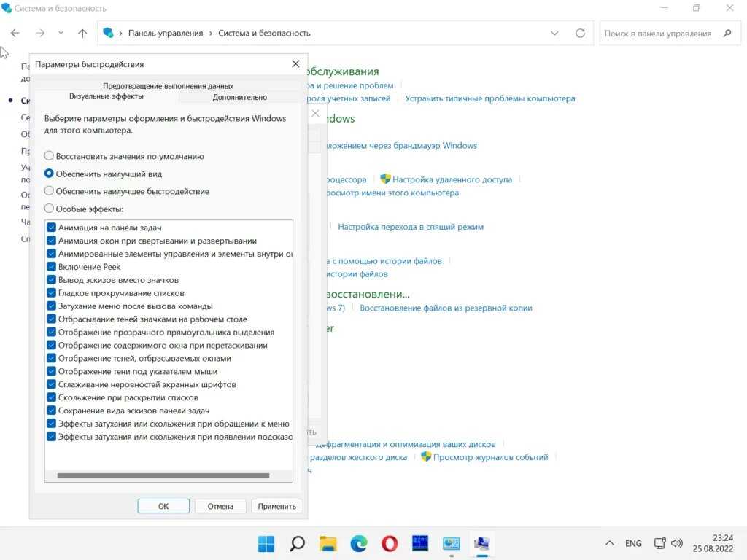The height and width of the screenshot is (560, 747).
Task: Launch Microsoft Edge from the taskbar
Action: [359, 543]
